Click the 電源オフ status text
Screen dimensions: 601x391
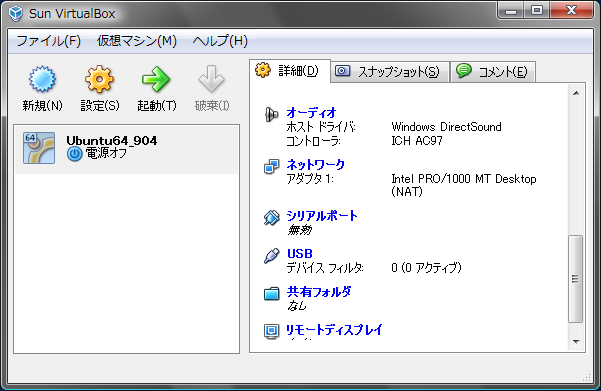(106, 153)
